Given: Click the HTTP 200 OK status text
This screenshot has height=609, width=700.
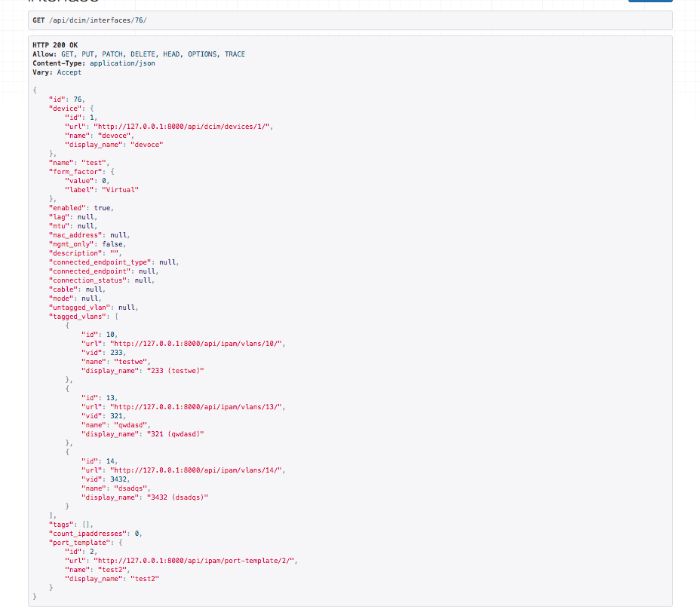Looking at the screenshot, I should (55, 45).
